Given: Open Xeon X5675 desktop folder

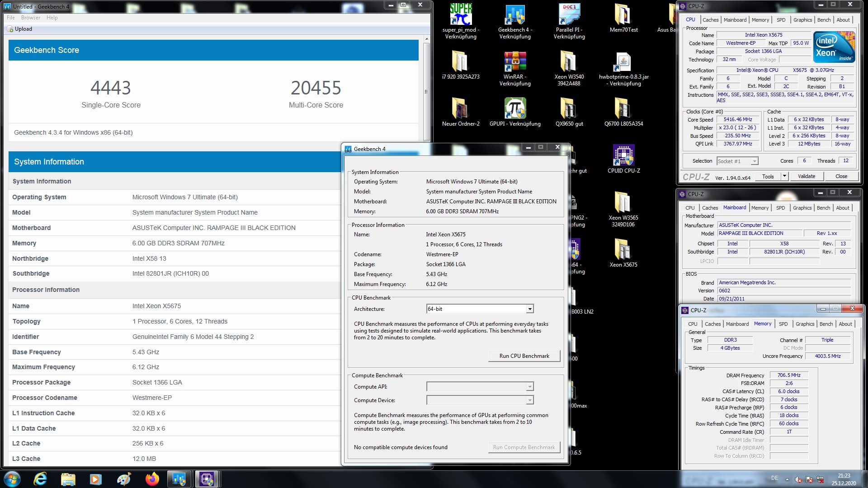Looking at the screenshot, I should [x=623, y=253].
